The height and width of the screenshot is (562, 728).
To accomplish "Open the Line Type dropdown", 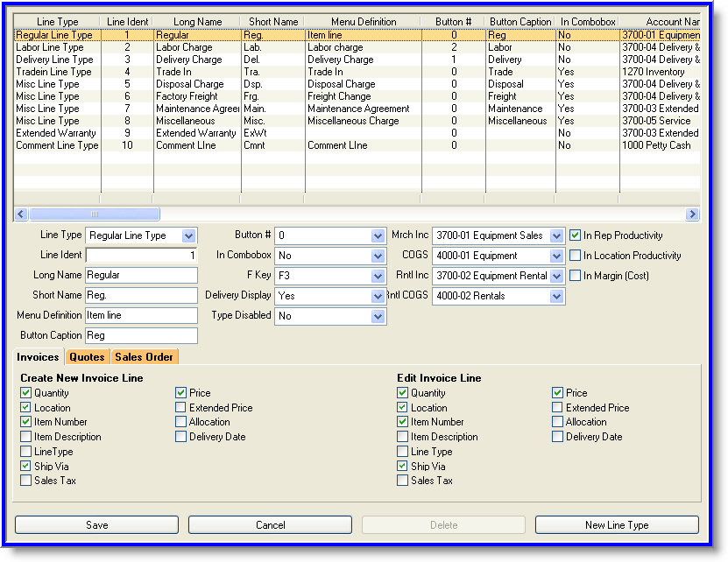I will pyautogui.click(x=188, y=235).
